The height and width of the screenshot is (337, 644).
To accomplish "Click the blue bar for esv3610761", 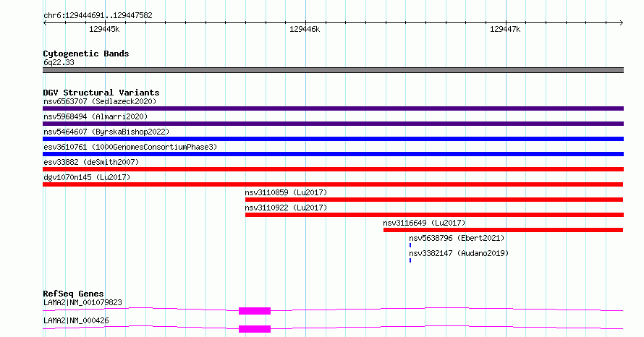I will pos(333,154).
